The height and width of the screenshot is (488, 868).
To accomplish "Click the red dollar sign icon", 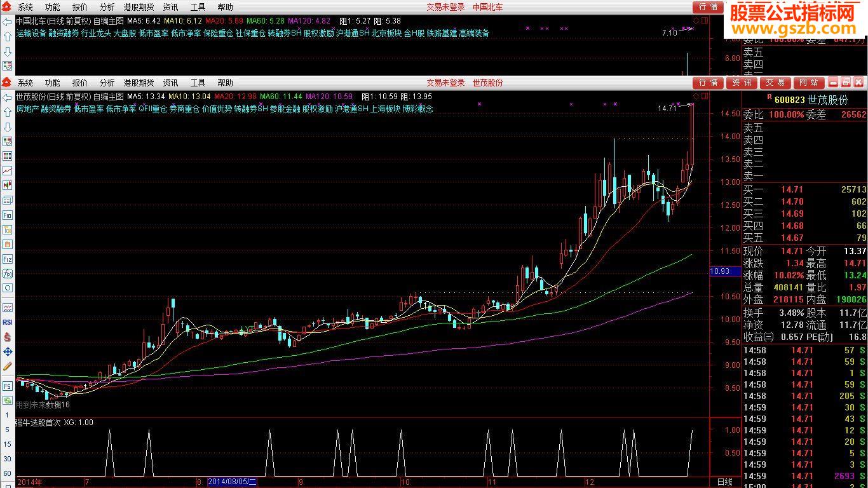I will (7, 337).
